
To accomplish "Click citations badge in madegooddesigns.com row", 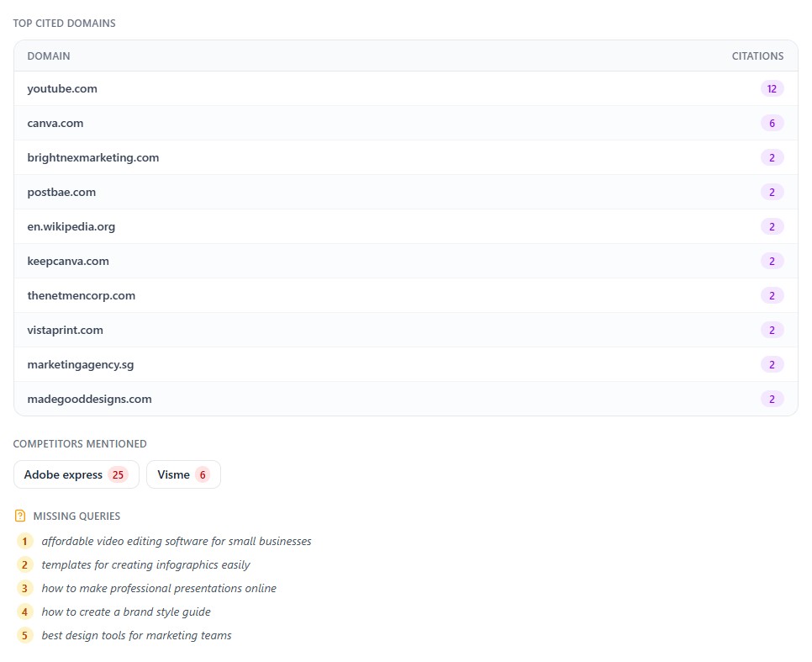I will click(x=772, y=400).
